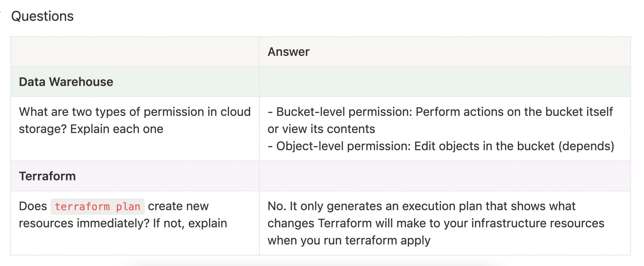Click the 'changes Terraform will make' line
This screenshot has height=266, width=644.
(436, 223)
